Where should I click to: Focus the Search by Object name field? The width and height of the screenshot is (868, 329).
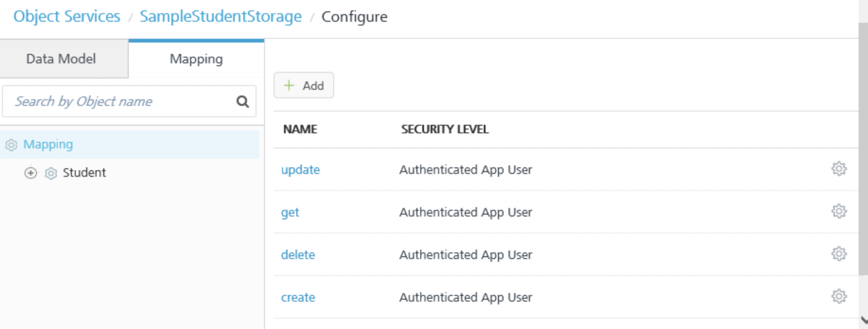point(118,102)
